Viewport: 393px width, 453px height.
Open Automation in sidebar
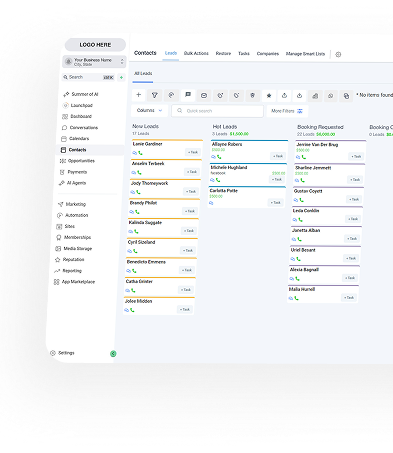pos(73,215)
